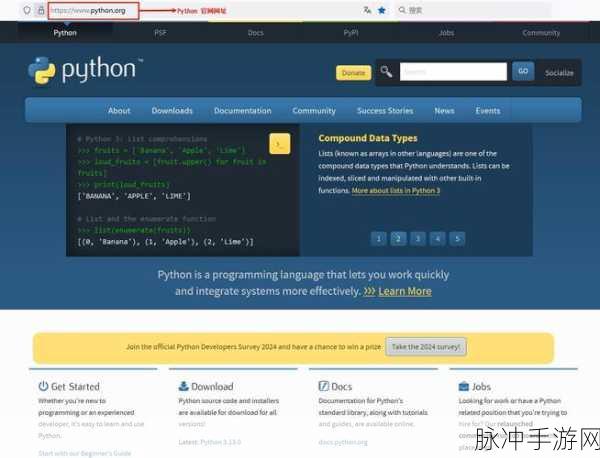This screenshot has height=458, width=600.
Task: Select slide 3 in the code carousel
Action: tap(418, 239)
